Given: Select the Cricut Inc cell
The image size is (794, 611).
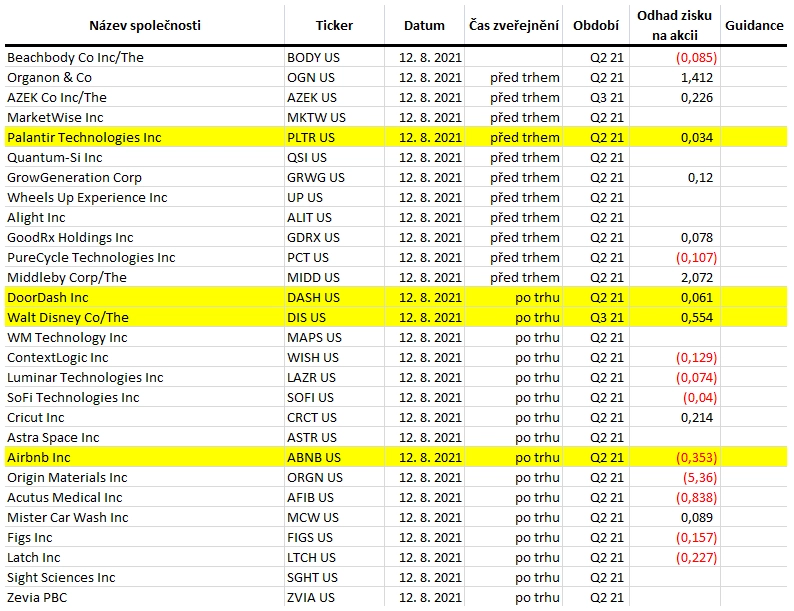Looking at the screenshot, I should coord(144,418).
